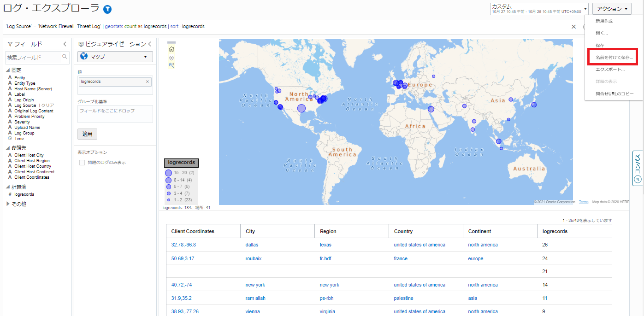644x316 pixels.
Task: Collapse the 固定 field group
Action: [x=8, y=70]
